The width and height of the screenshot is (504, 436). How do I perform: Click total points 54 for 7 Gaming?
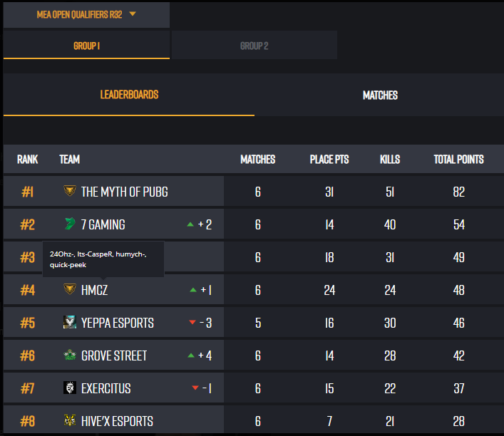458,225
